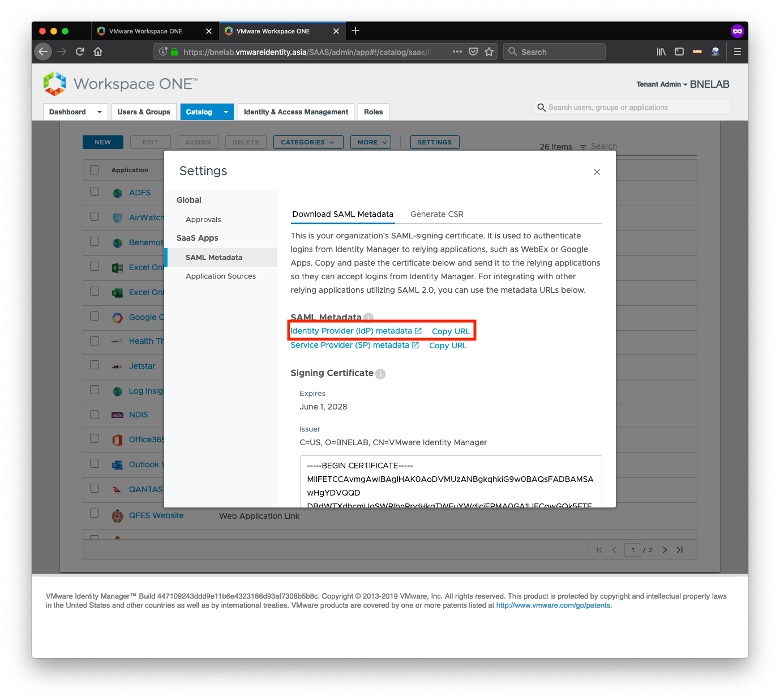Open the vmware.com/go/patents link
The image size is (780, 700).
click(554, 605)
